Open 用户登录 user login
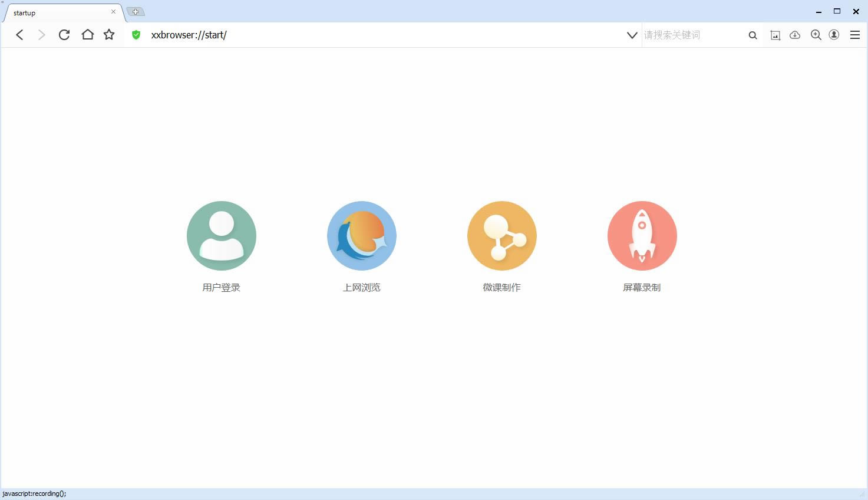 pyautogui.click(x=222, y=236)
